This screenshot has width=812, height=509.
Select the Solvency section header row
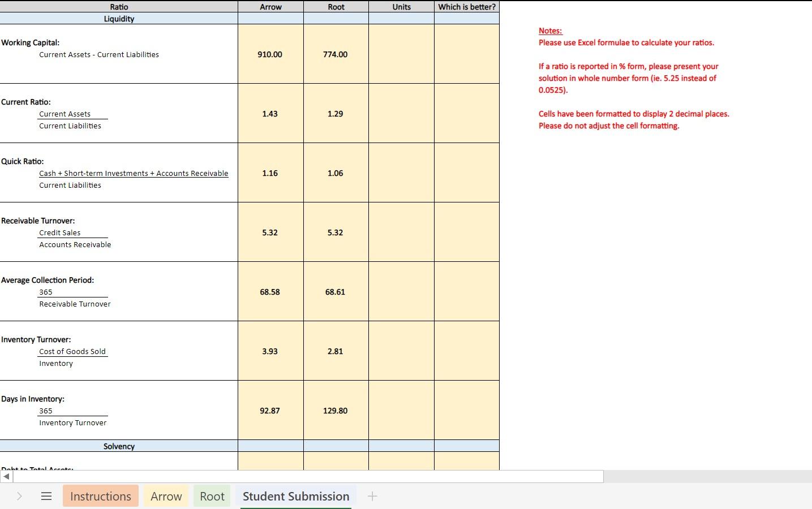point(119,446)
